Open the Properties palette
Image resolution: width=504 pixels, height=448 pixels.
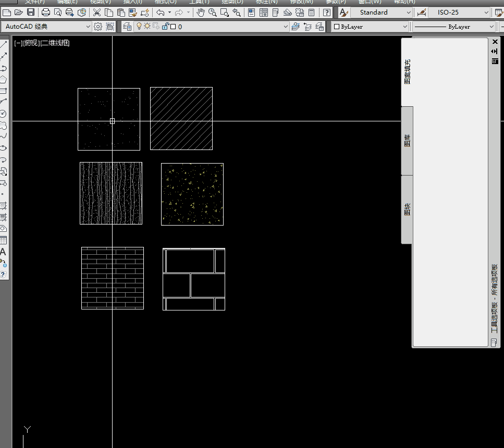click(252, 13)
